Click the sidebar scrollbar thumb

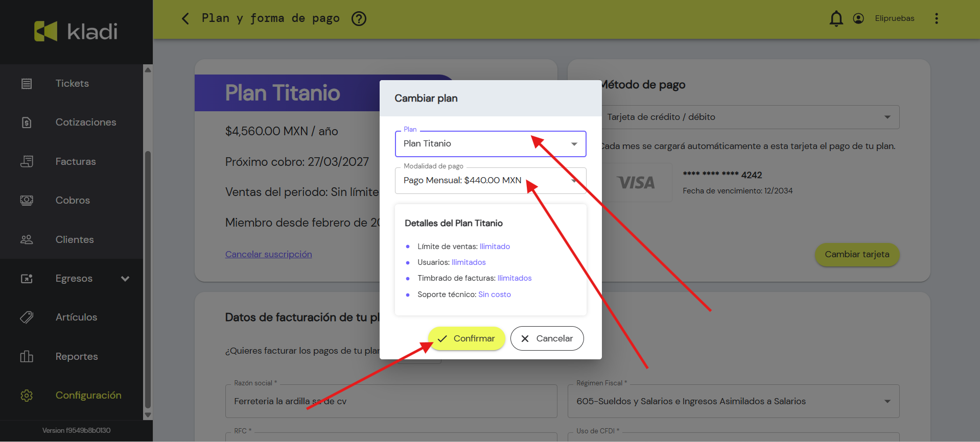coord(148,280)
